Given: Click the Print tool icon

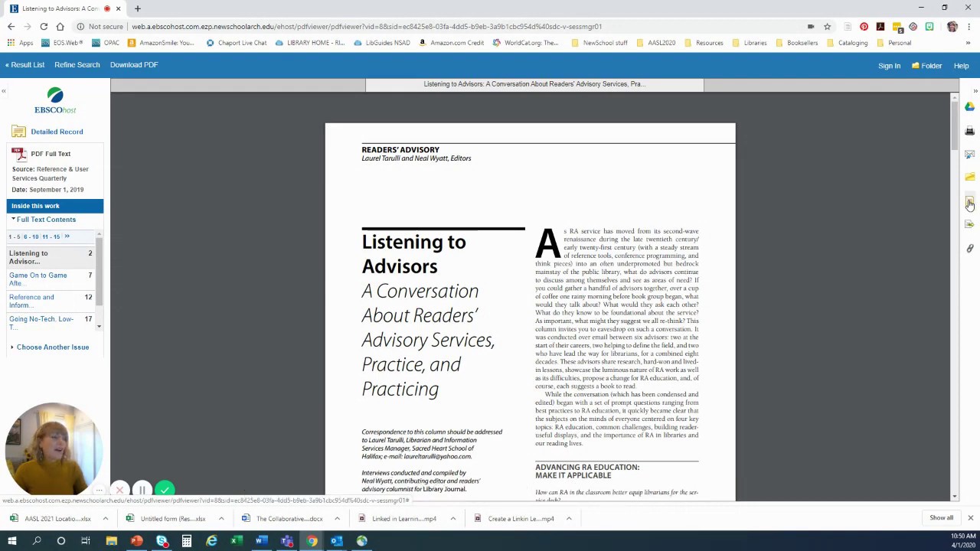Looking at the screenshot, I should (x=969, y=131).
